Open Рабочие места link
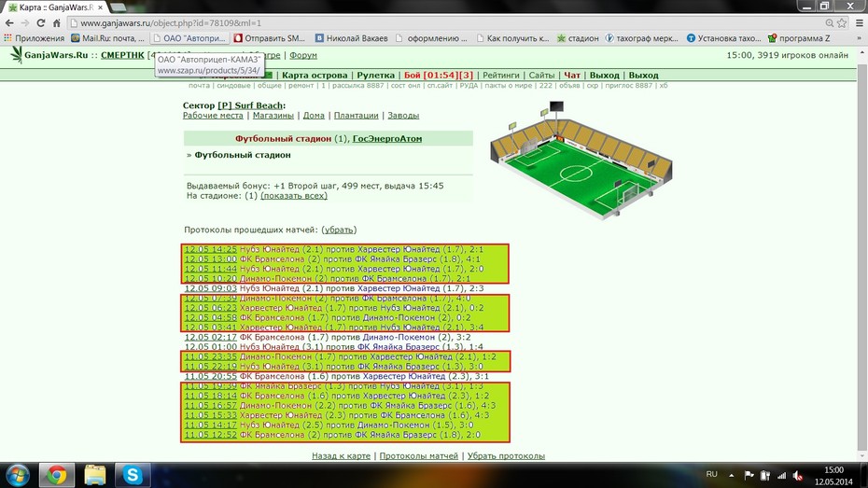The height and width of the screenshot is (488, 868). pyautogui.click(x=213, y=116)
